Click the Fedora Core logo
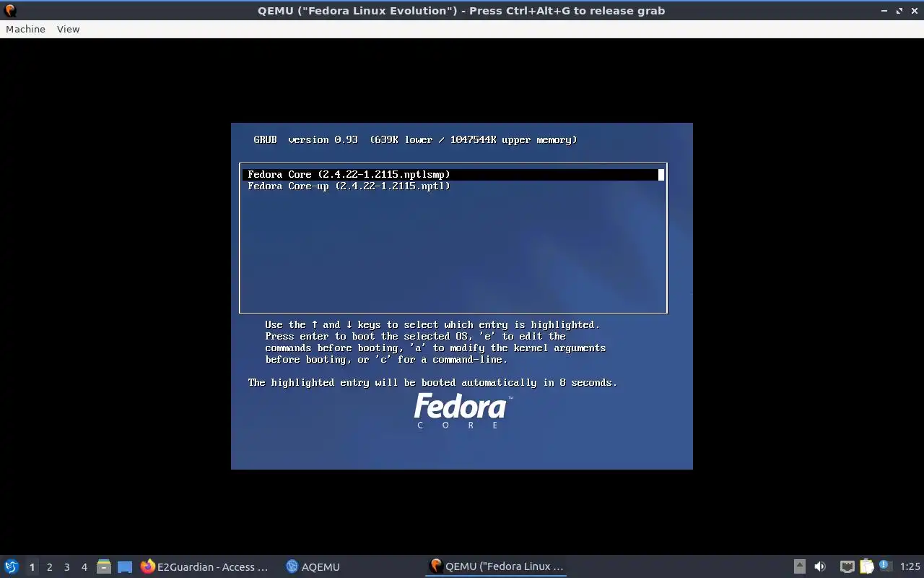This screenshot has width=924, height=578. coord(463,410)
